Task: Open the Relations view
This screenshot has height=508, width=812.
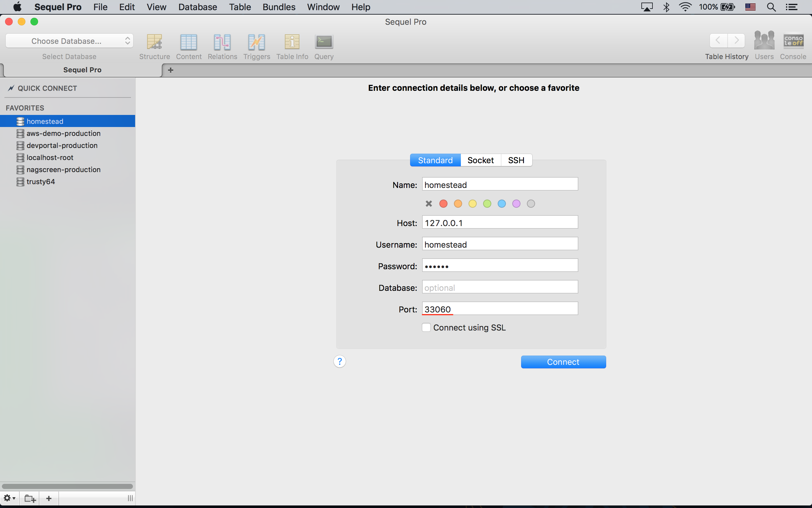Action: point(222,47)
